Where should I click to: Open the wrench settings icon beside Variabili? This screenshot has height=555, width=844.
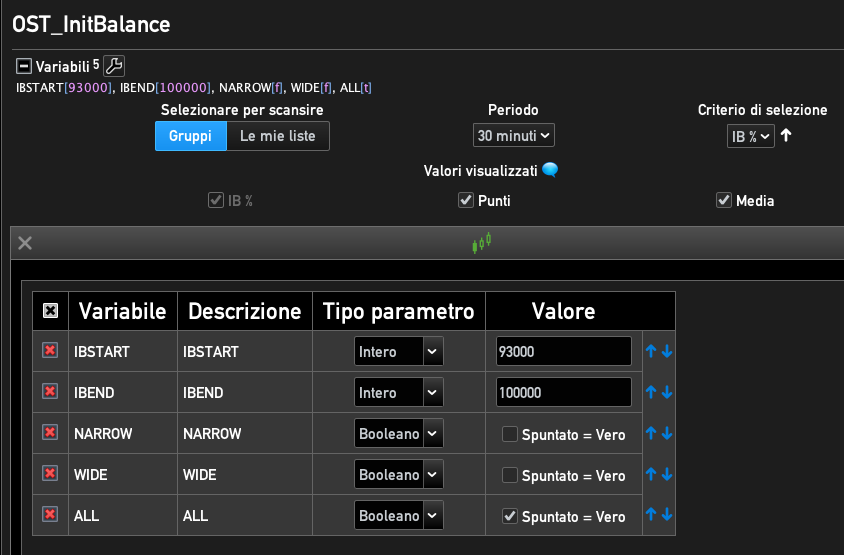coord(114,67)
